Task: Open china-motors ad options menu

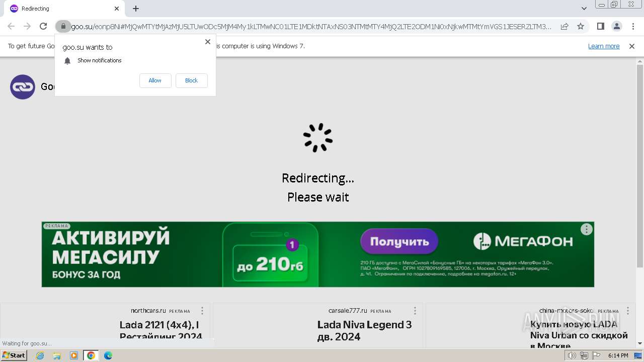Action: 628,311
